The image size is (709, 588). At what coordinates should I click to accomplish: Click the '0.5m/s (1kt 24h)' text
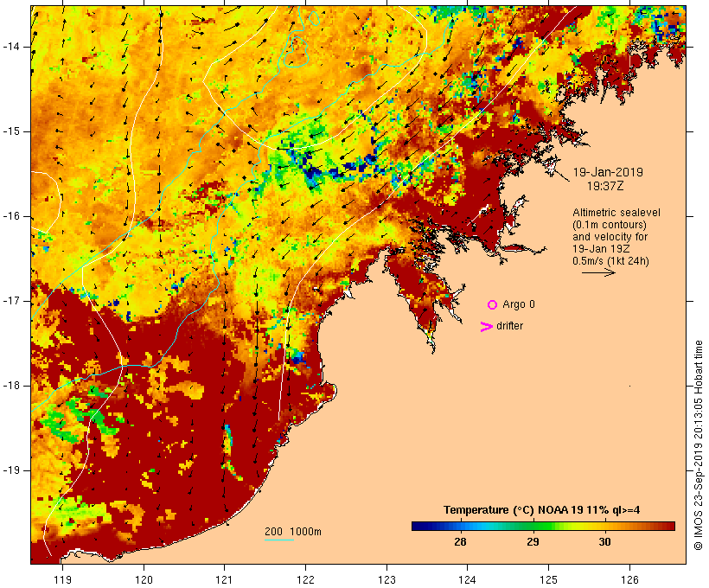[x=610, y=261]
